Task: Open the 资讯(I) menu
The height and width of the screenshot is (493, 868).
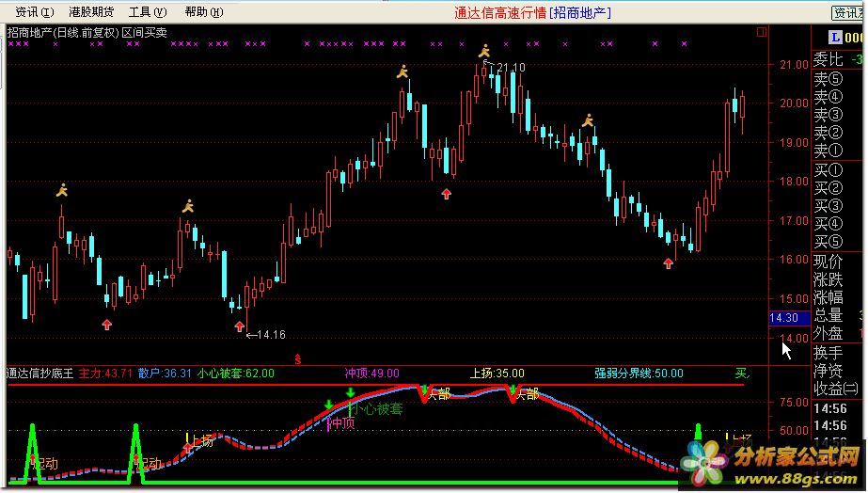Action: tap(34, 11)
